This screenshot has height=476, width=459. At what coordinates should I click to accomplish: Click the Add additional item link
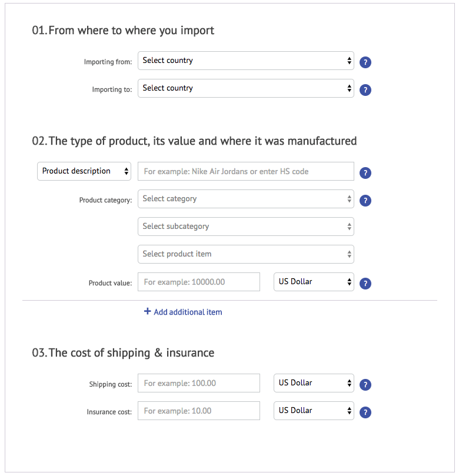(x=188, y=312)
